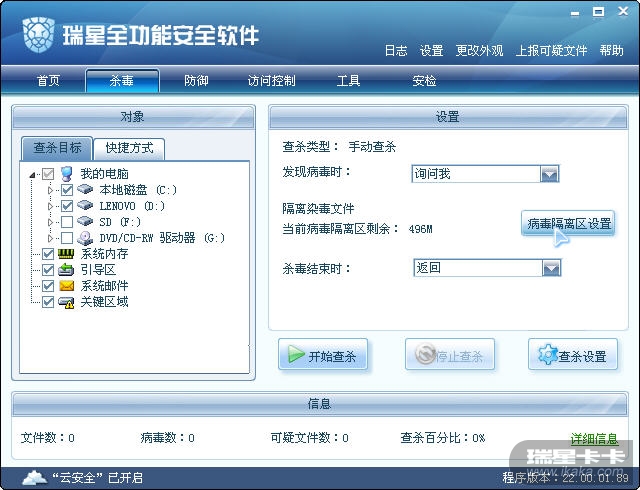Toggle the 我的电脑 checkbox
This screenshot has width=640, height=490.
[48, 174]
